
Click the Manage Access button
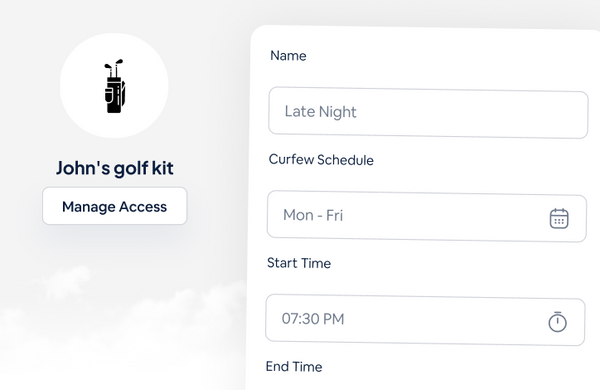pyautogui.click(x=115, y=206)
